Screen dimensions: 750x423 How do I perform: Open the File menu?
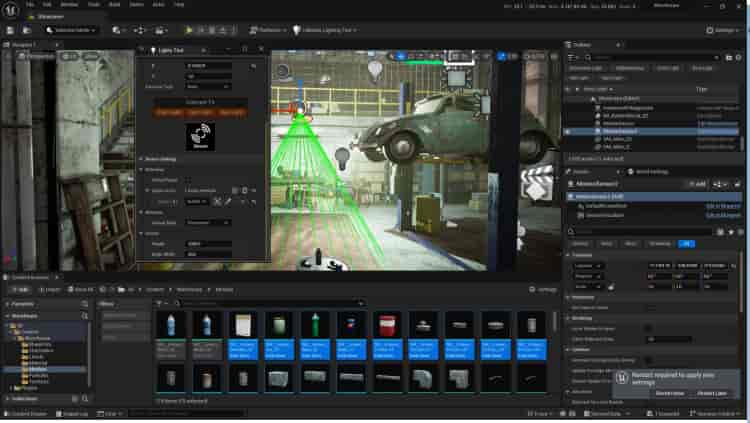30,4
